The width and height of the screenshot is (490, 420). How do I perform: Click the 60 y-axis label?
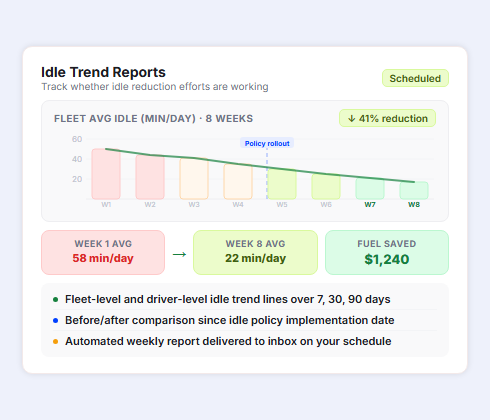(x=77, y=139)
